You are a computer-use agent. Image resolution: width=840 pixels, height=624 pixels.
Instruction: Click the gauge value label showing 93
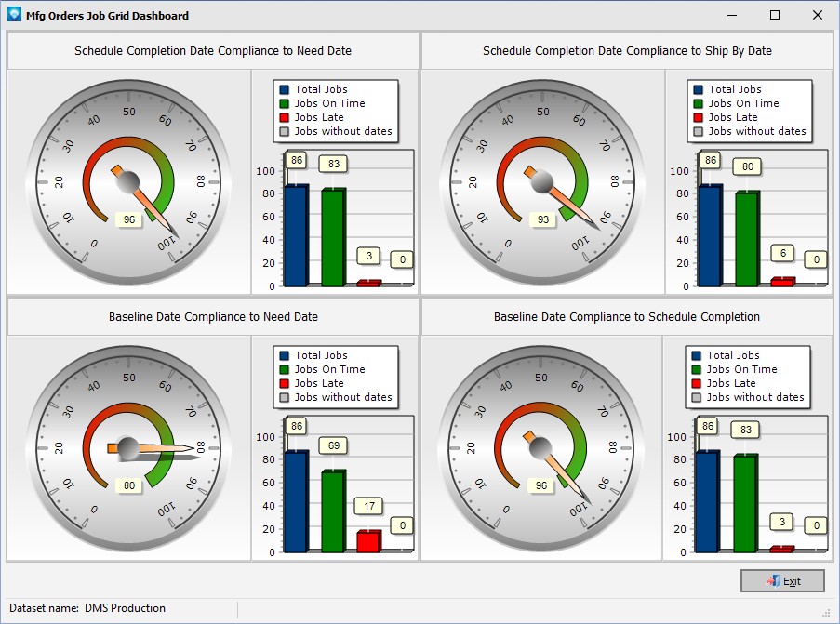pyautogui.click(x=542, y=219)
